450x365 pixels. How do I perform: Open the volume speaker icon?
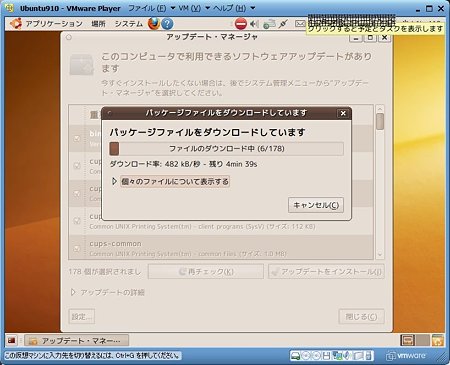[254, 24]
